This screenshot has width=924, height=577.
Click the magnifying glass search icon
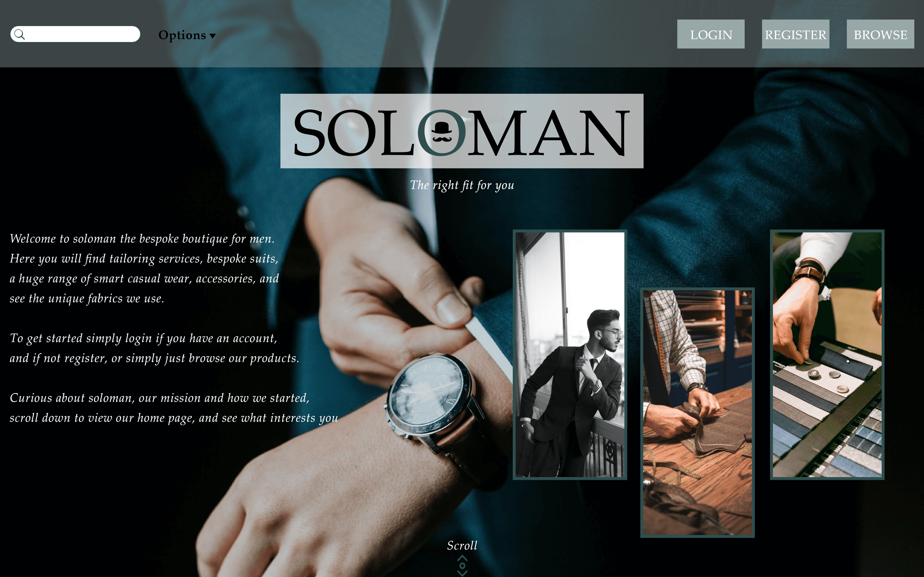(x=20, y=34)
